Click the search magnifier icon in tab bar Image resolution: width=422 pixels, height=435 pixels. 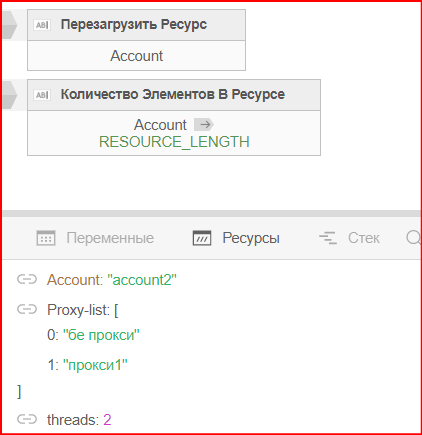pos(414,238)
